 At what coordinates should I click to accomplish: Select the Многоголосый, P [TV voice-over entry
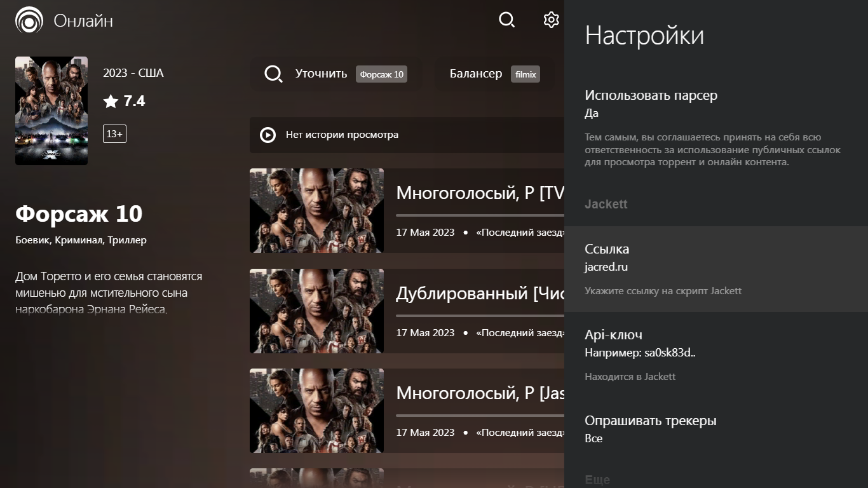(x=407, y=210)
